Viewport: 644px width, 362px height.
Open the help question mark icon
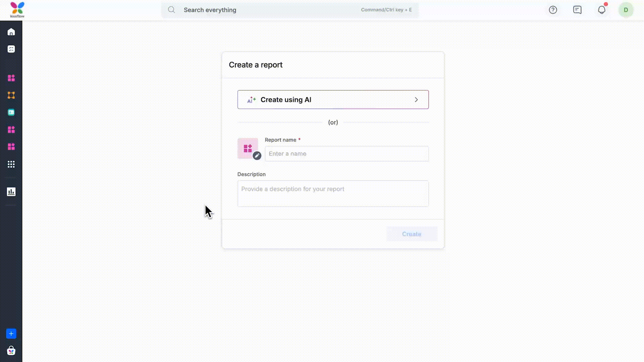point(553,10)
